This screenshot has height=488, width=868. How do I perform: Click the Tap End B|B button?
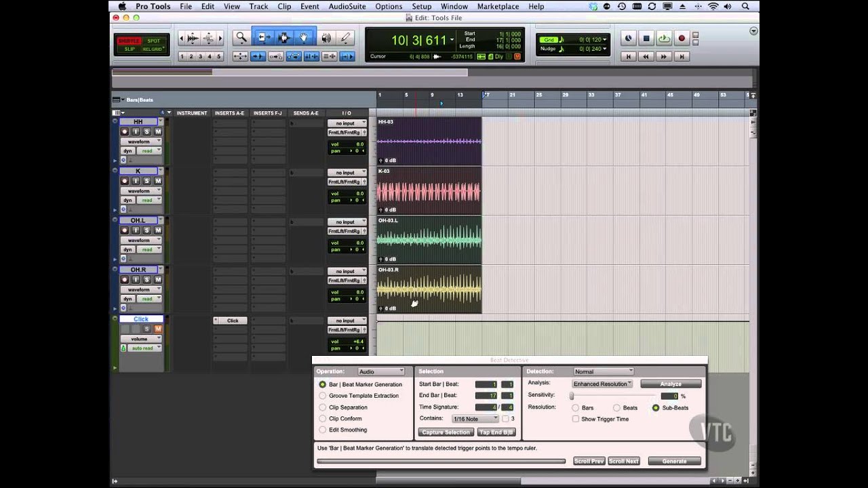click(496, 432)
